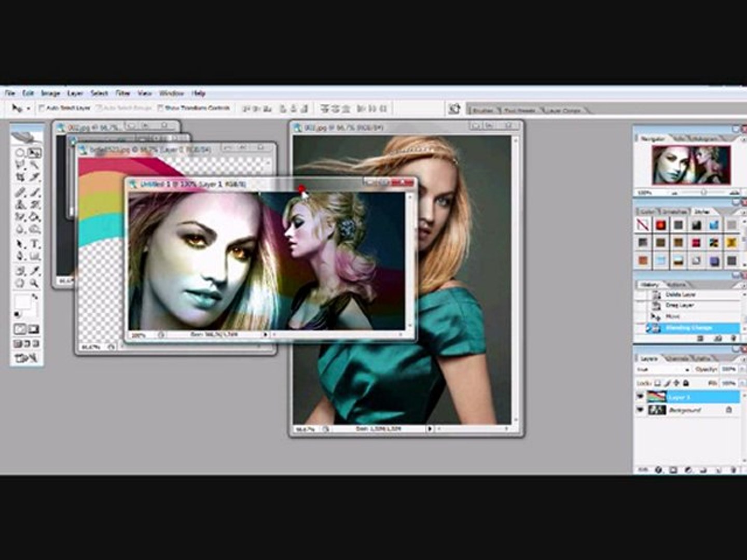Select the Magic Wand tool

pyautogui.click(x=34, y=165)
